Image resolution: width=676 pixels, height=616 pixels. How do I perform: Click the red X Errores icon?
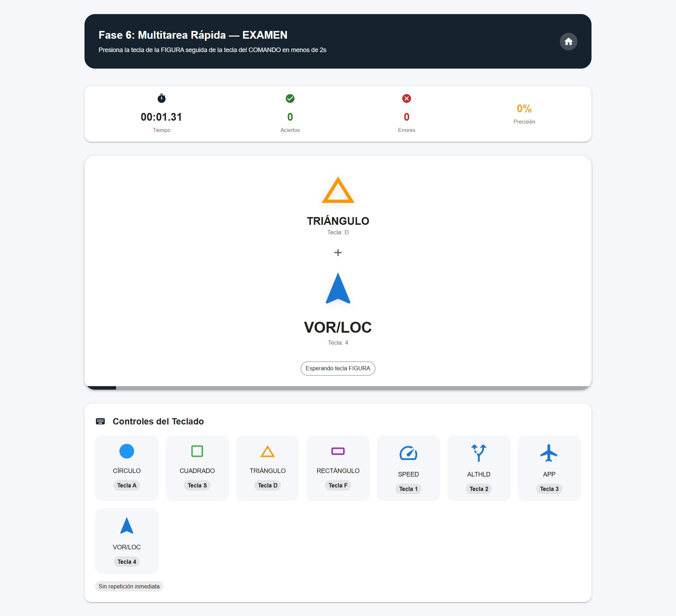point(407,99)
